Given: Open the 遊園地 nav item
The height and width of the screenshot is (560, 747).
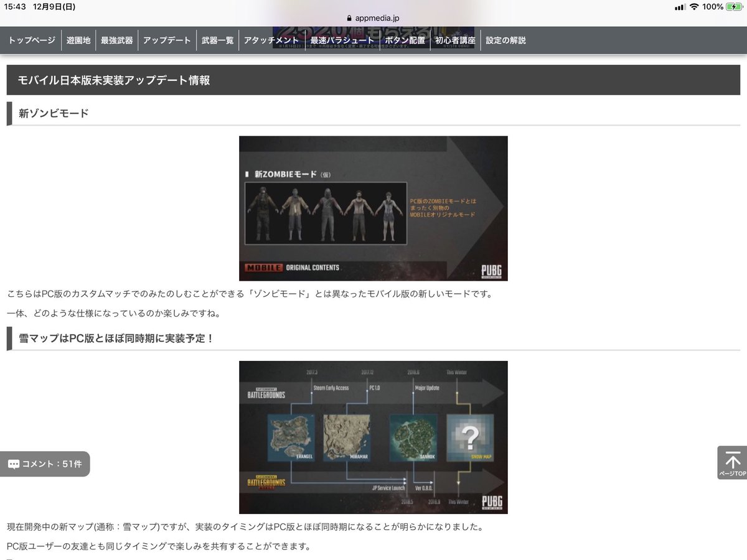Looking at the screenshot, I should (x=78, y=40).
